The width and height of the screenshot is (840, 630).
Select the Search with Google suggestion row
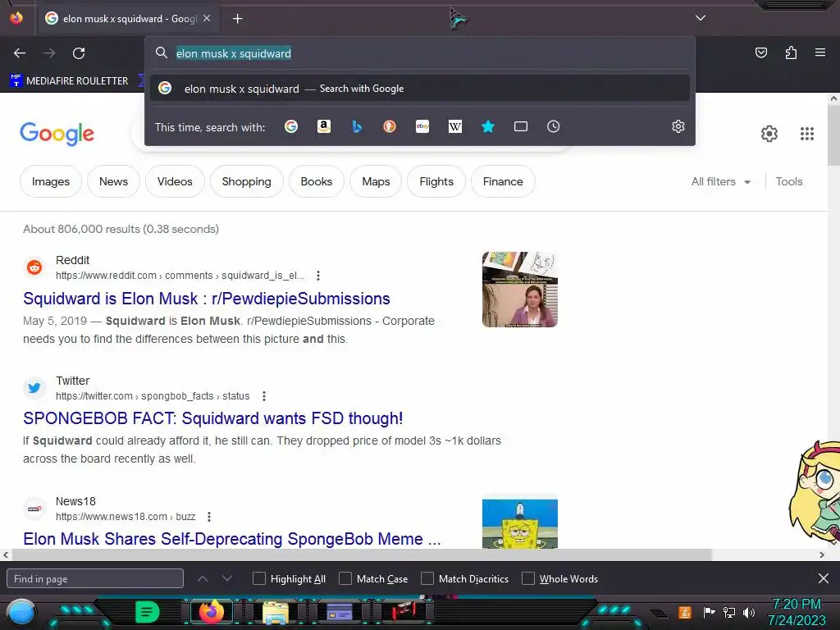pos(420,89)
